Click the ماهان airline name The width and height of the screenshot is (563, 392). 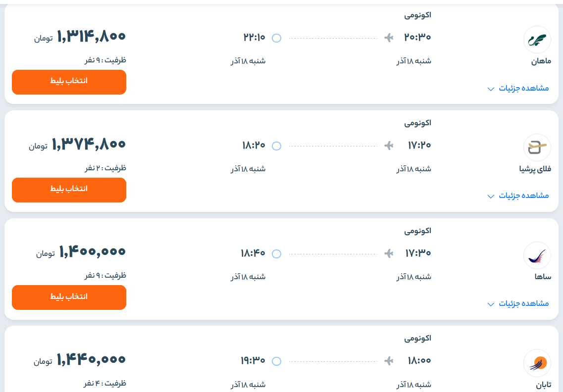pos(541,61)
